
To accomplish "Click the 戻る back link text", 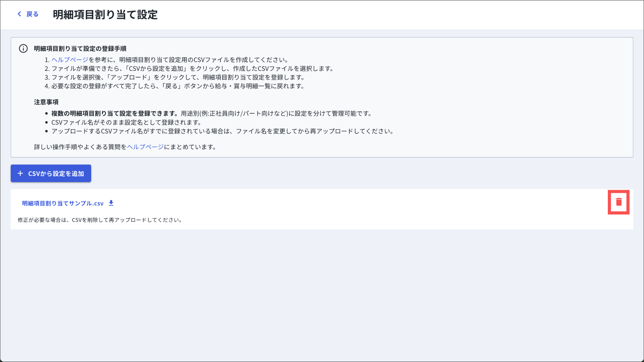I will coord(32,14).
